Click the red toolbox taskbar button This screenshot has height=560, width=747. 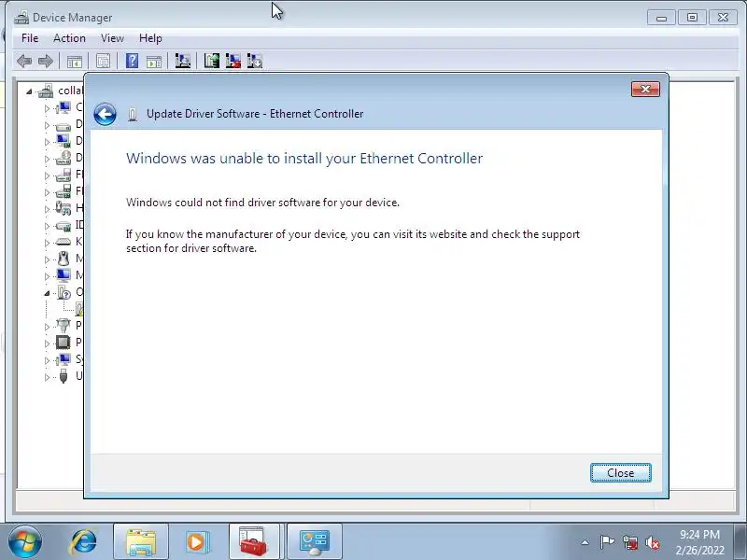[x=254, y=541]
